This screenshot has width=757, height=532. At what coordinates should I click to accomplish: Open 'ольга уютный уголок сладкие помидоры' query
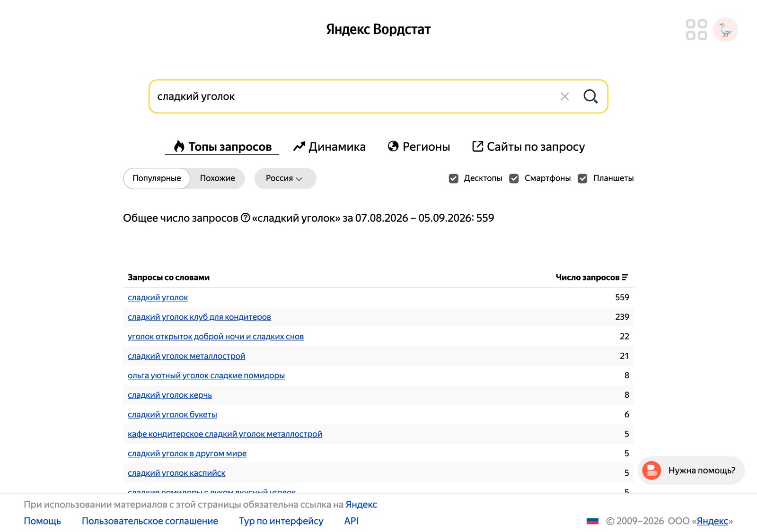(206, 375)
